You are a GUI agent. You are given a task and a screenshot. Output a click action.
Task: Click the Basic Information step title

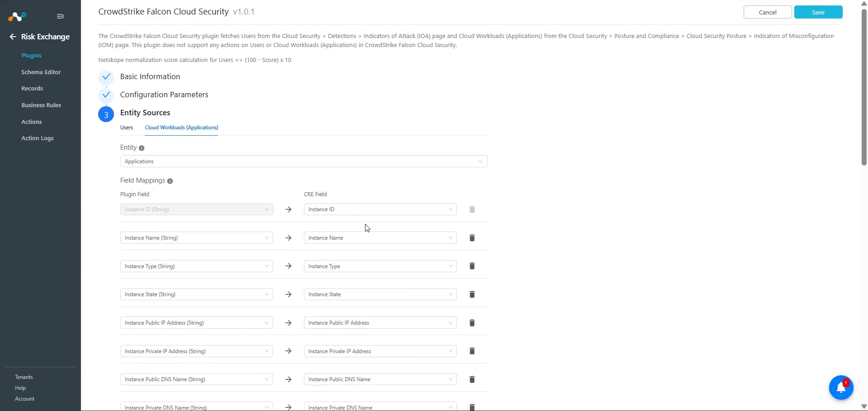click(x=150, y=77)
